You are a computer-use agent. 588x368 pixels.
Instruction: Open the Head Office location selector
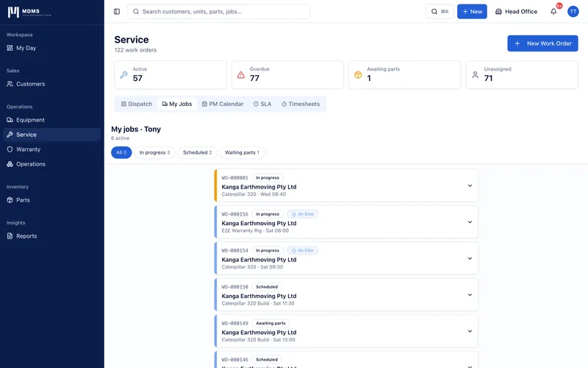point(516,12)
